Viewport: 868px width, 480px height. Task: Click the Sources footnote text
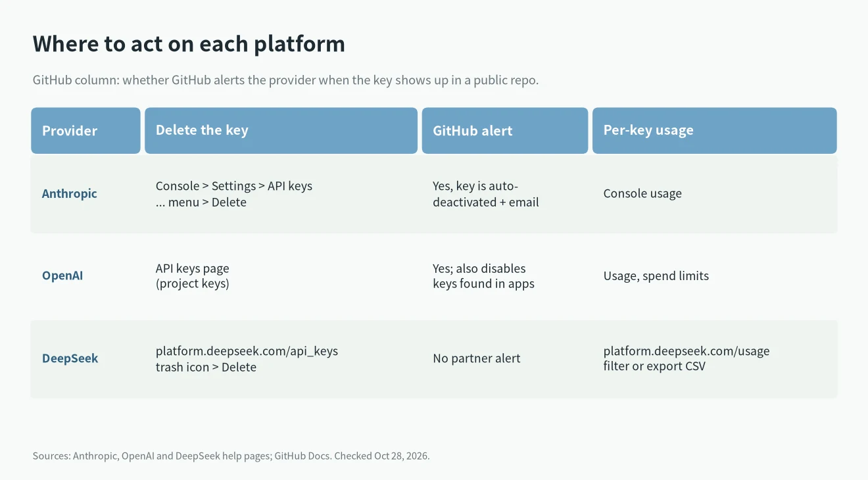point(231,456)
